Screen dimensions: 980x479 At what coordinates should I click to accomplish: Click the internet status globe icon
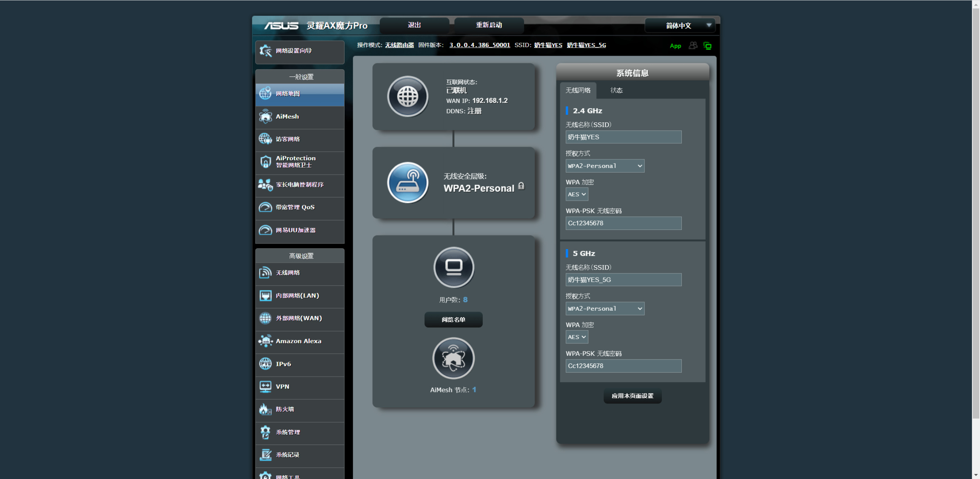tap(407, 97)
